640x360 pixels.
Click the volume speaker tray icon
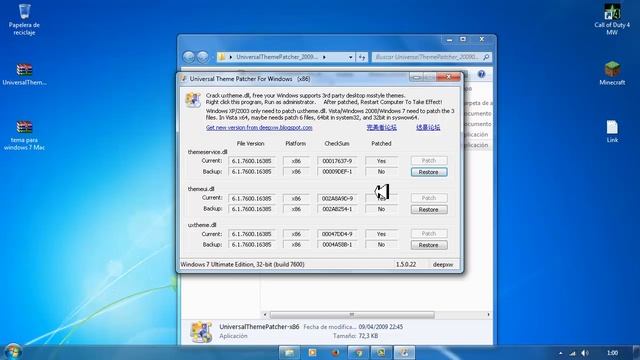(x=584, y=353)
